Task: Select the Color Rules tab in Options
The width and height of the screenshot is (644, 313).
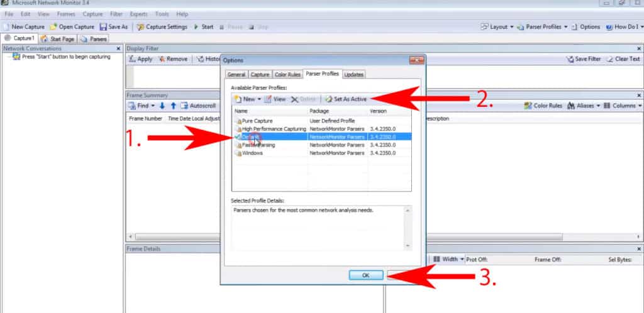Action: [287, 75]
